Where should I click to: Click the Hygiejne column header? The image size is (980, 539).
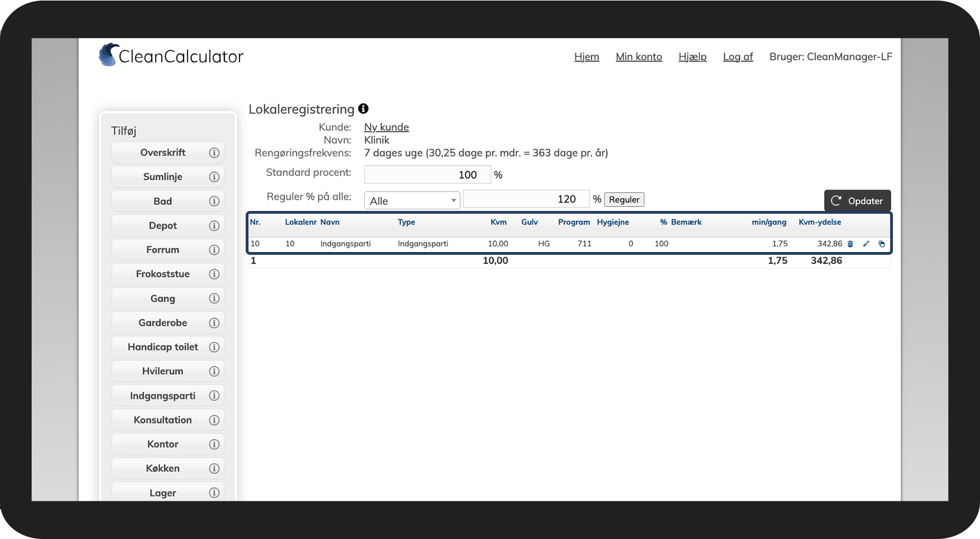613,222
